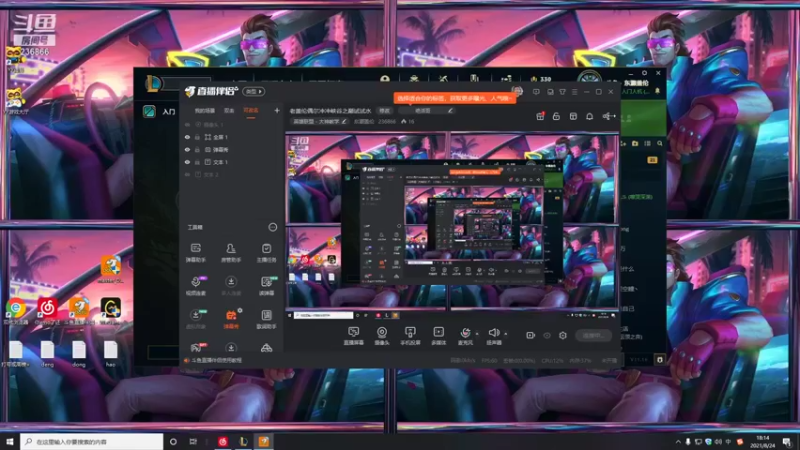Add a 多媒体 multimedia source
Viewport: 800px width, 450px height.
point(438,336)
